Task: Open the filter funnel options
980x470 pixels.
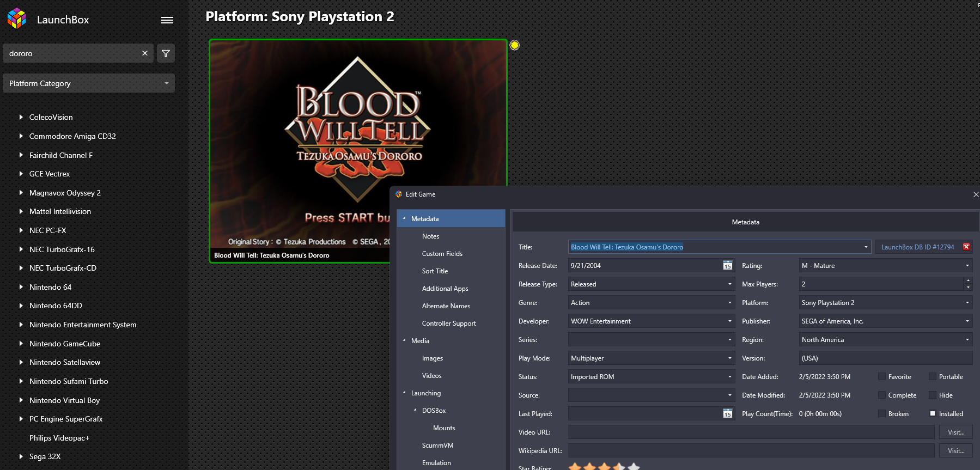Action: pos(166,53)
